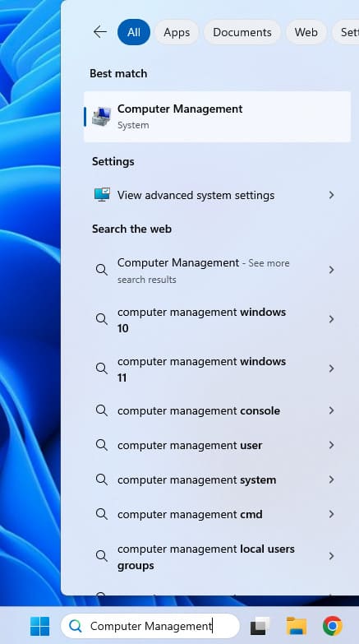
Task: Open Task View icon on taskbar
Action: (x=260, y=626)
